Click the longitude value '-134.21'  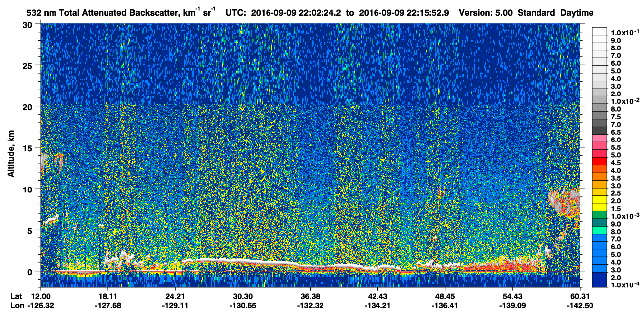click(x=377, y=305)
